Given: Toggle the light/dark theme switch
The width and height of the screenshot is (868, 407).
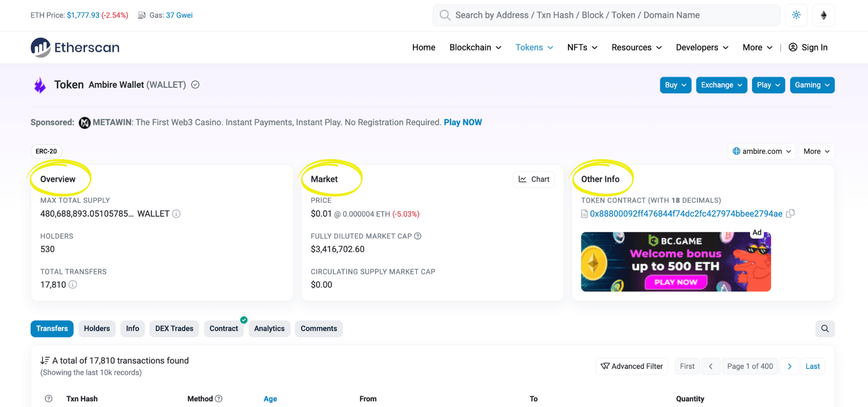Looking at the screenshot, I should pos(796,15).
